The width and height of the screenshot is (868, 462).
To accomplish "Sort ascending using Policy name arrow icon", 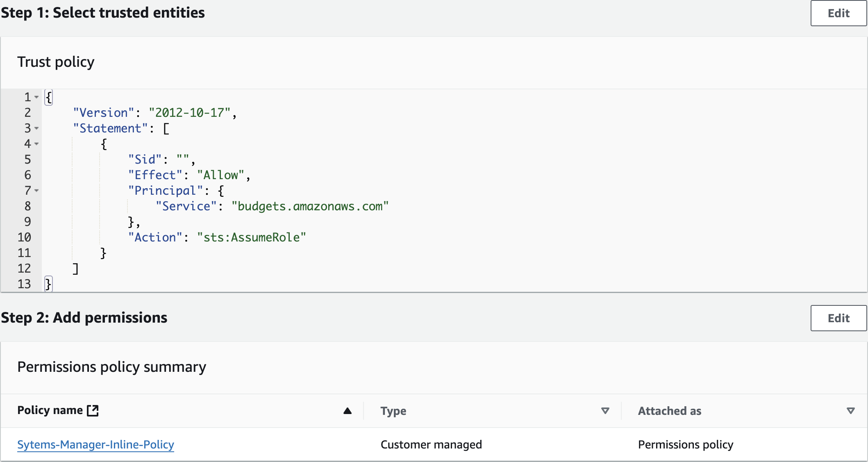I will pos(348,411).
